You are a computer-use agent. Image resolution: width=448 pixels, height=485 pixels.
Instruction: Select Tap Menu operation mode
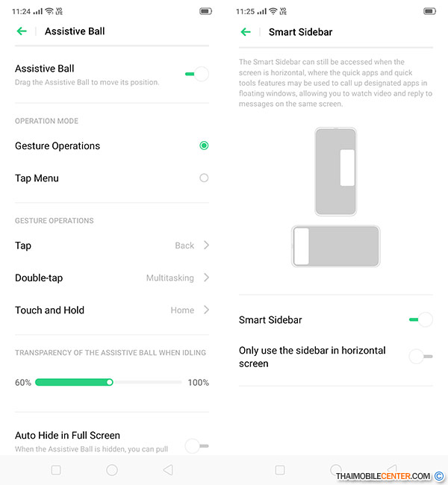click(204, 178)
